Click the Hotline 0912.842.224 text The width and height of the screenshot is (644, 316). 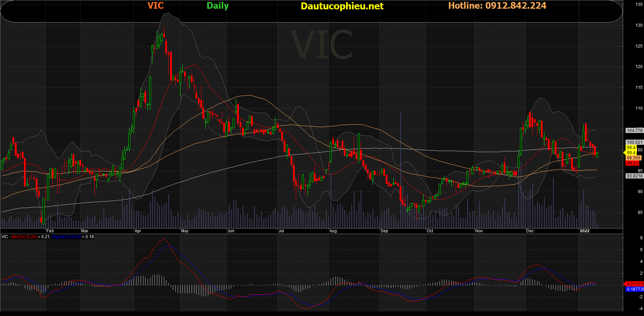497,6
